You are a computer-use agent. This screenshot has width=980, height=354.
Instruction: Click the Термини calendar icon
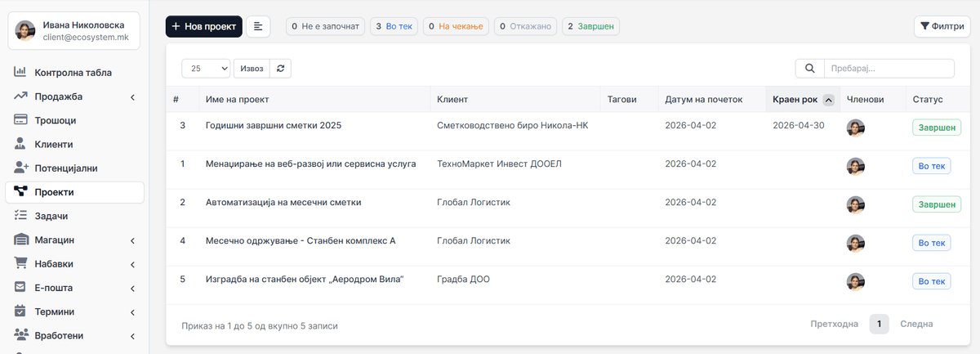pos(21,311)
